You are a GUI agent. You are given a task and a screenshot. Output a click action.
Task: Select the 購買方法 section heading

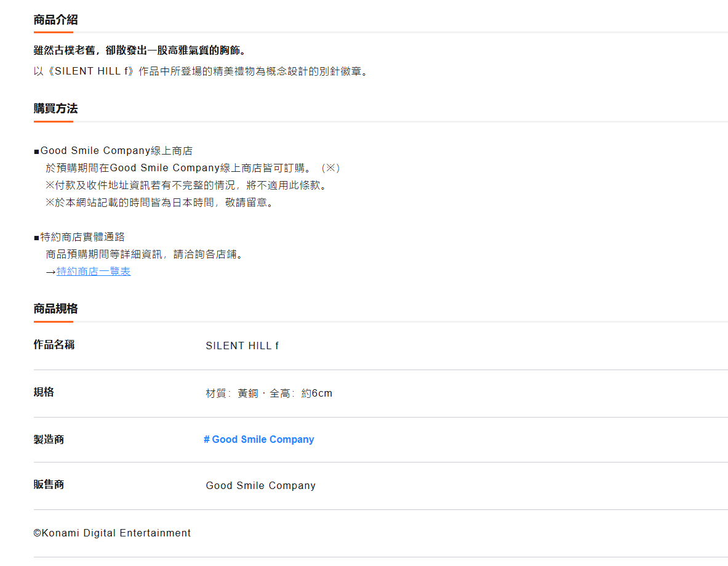pos(56,109)
